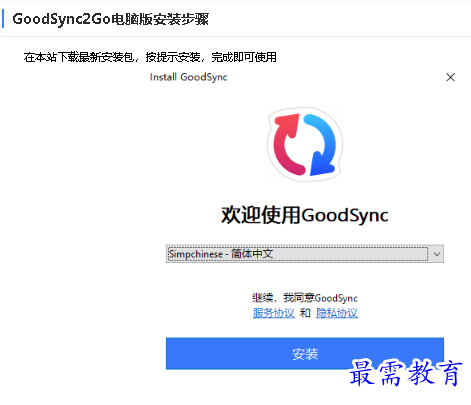Click the blue 安装 install button
Viewport: 471px width, 405px height.
tap(305, 353)
